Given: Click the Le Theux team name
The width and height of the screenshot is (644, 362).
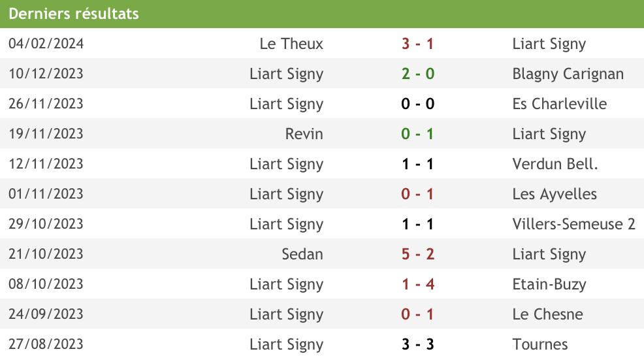Looking at the screenshot, I should click(x=291, y=44).
